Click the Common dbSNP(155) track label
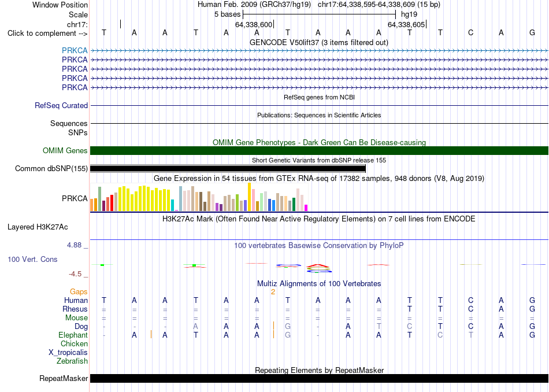 click(x=51, y=168)
